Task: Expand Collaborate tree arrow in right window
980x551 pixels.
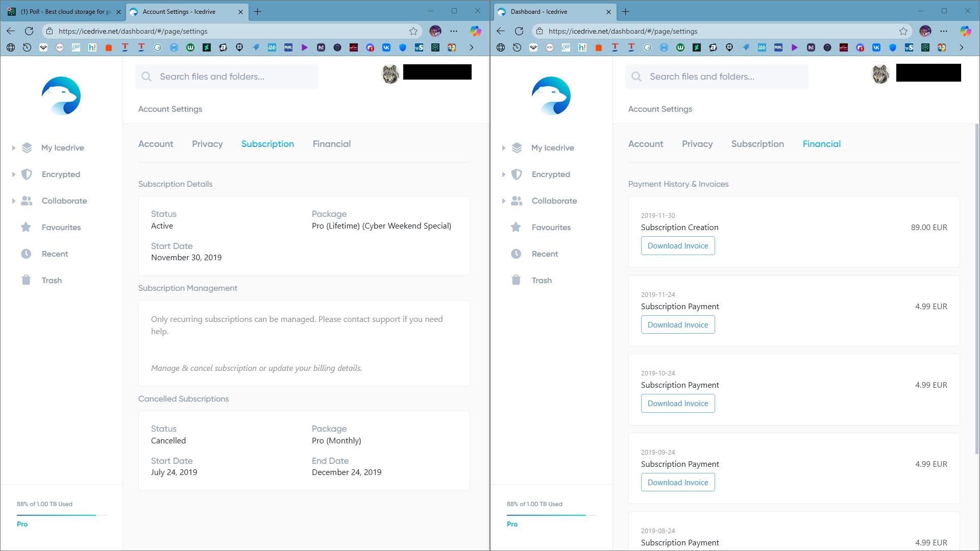Action: click(x=503, y=201)
